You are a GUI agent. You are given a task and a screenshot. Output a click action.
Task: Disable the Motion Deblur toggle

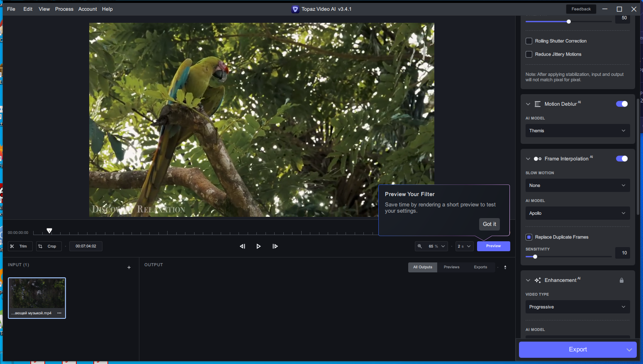point(622,104)
